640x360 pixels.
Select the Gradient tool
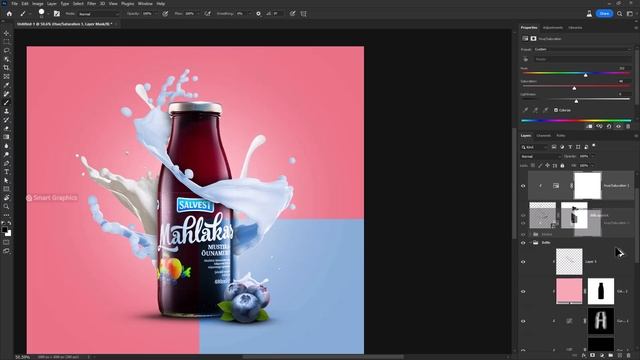(x=6, y=137)
